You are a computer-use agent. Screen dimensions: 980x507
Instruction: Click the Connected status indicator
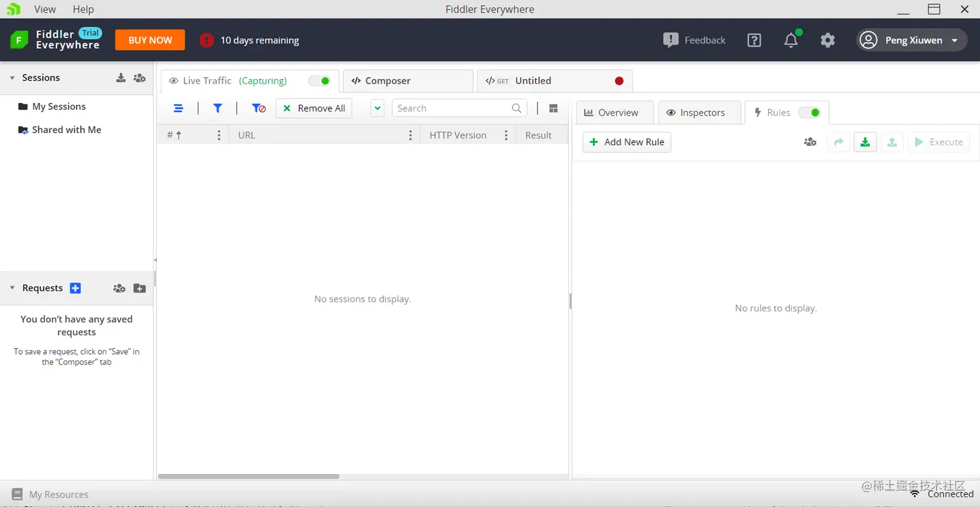click(942, 494)
